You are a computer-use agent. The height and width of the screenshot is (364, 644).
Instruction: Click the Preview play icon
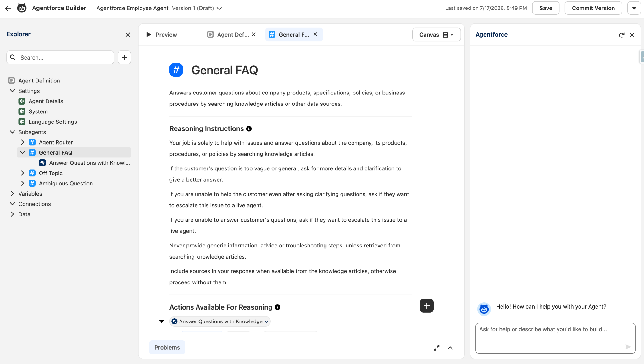pyautogui.click(x=149, y=35)
